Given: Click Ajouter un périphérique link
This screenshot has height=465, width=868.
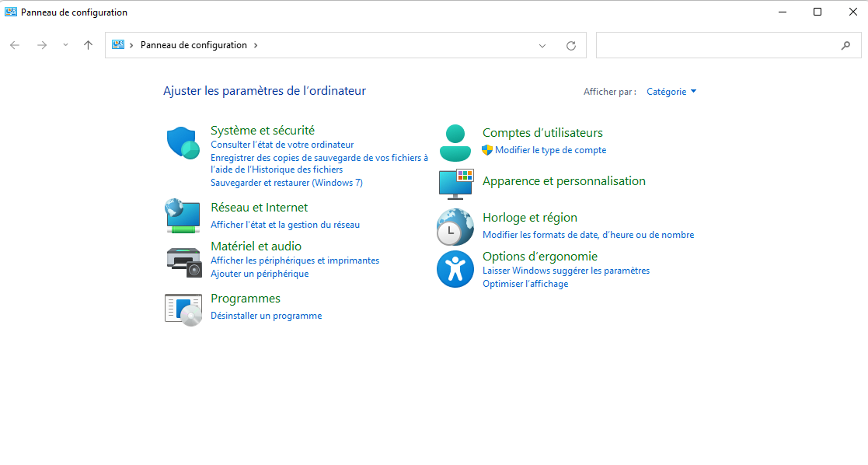Looking at the screenshot, I should (x=260, y=274).
